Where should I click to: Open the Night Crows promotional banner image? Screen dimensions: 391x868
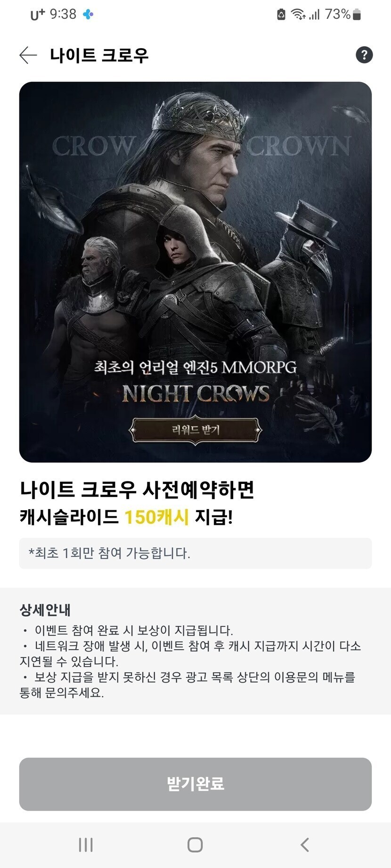pos(195,272)
